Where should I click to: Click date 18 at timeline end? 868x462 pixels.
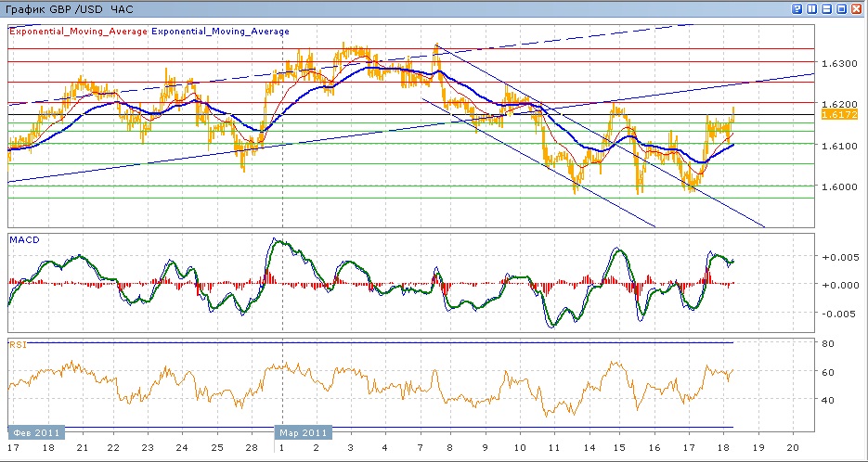[723, 447]
